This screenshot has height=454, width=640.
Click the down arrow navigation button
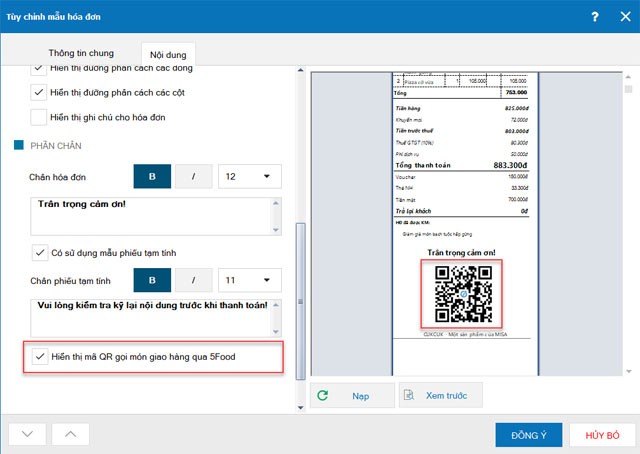click(x=27, y=434)
